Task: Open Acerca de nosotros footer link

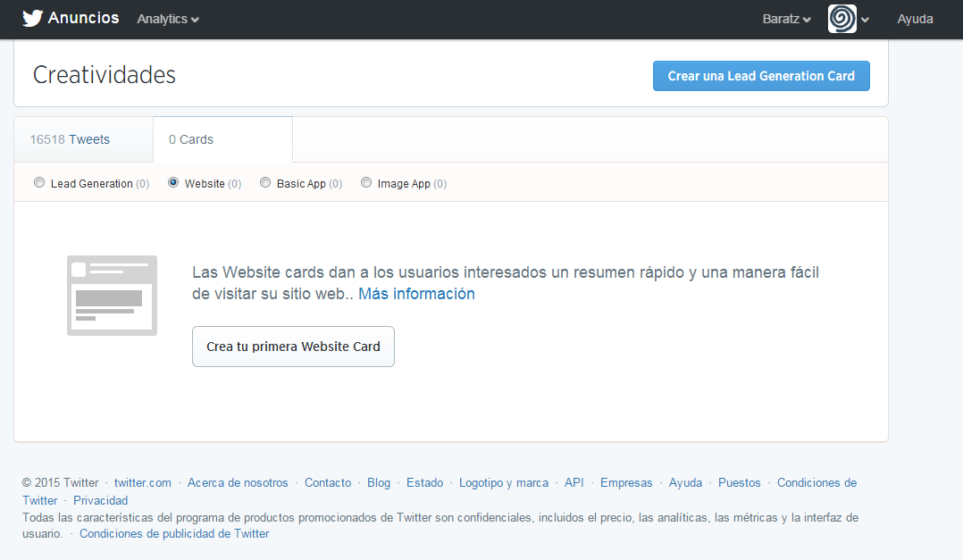Action: (238, 482)
